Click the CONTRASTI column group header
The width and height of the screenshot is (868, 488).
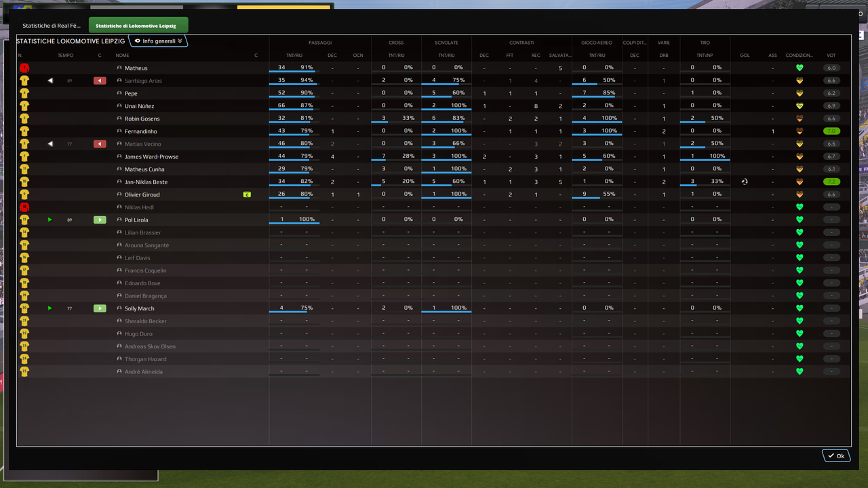[522, 43]
